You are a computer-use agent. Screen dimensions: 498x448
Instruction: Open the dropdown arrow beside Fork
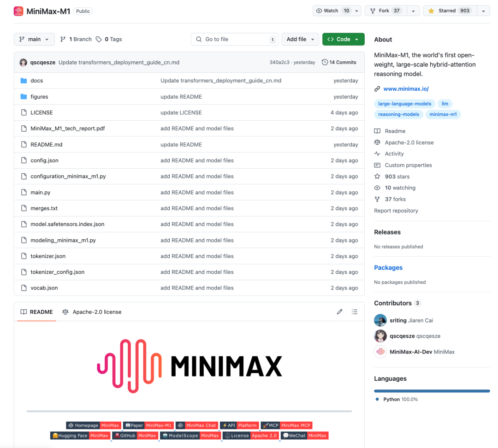pos(413,11)
